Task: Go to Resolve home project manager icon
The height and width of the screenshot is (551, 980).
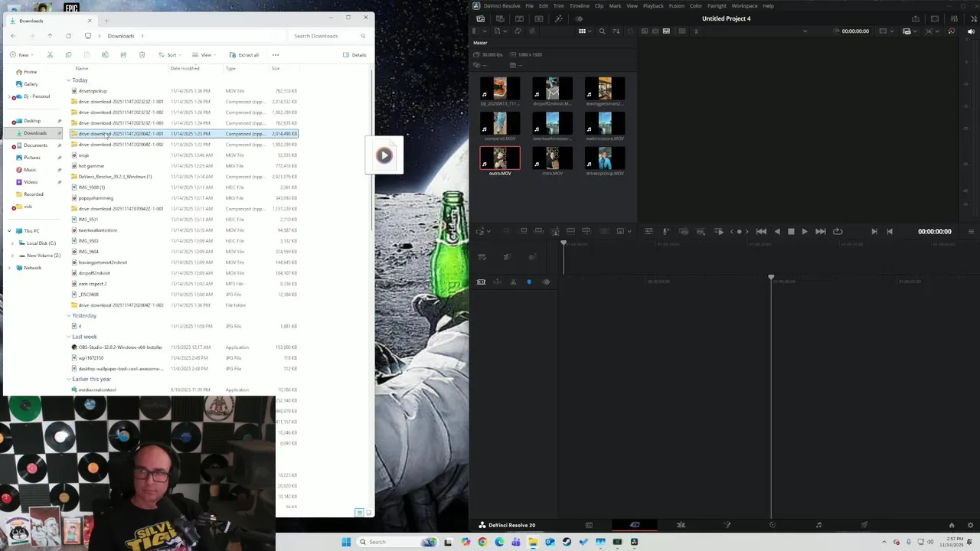Action: tap(952, 525)
